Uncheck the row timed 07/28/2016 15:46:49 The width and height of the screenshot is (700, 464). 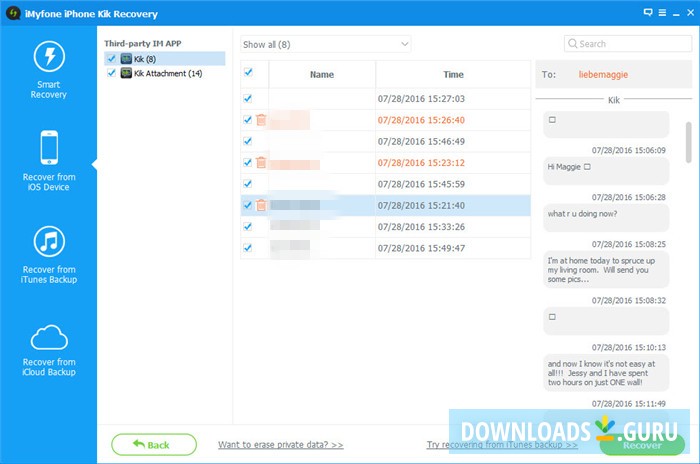pyautogui.click(x=248, y=141)
